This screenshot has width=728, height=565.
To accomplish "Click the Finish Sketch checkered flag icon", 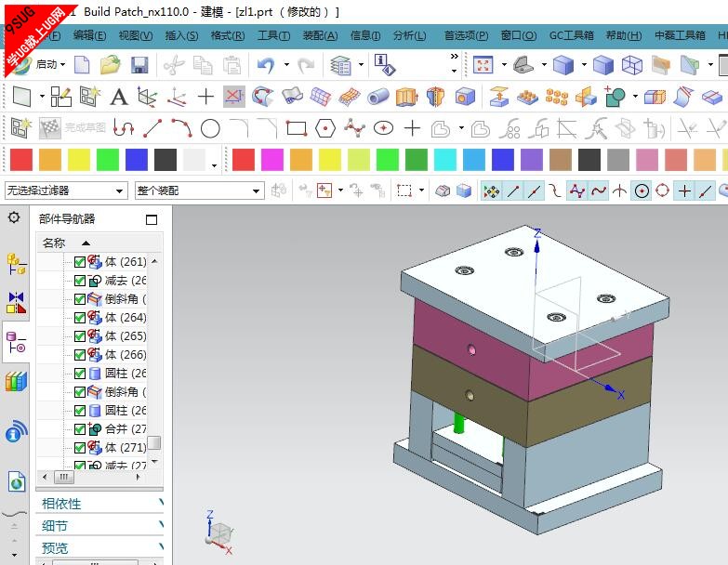I will [49, 128].
